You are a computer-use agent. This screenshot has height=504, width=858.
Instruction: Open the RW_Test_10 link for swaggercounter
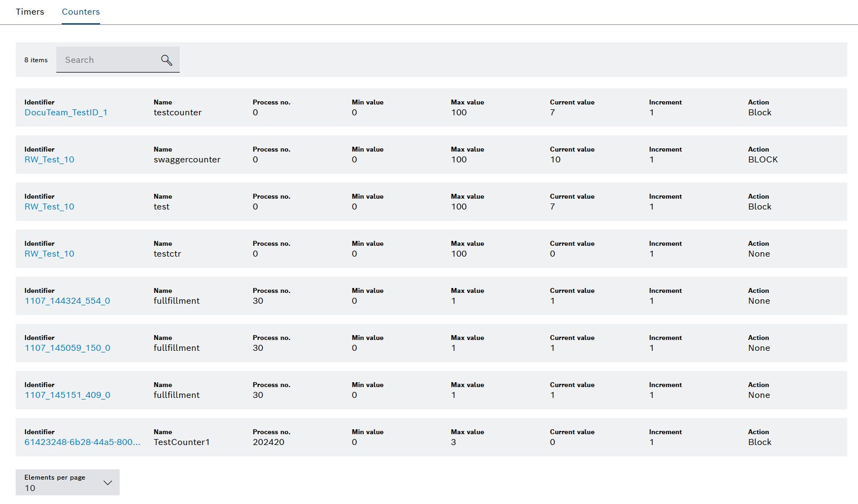49,160
